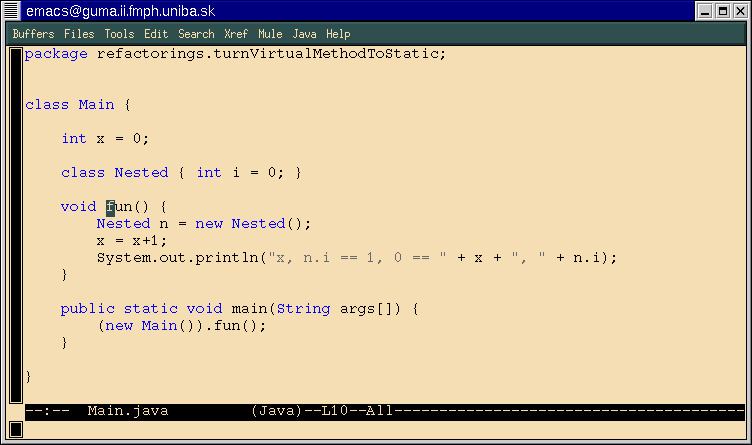The width and height of the screenshot is (752, 445).
Task: Click the vertical scrollbar of Main.java buffer
Action: 16,225
